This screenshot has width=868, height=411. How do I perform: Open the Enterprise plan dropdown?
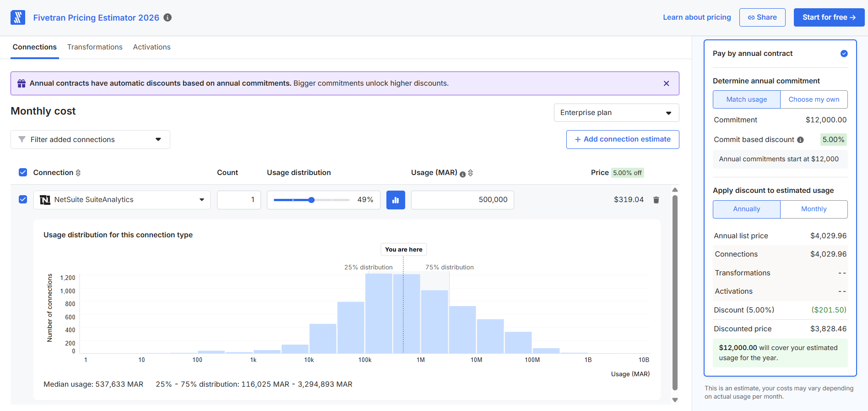pos(616,113)
